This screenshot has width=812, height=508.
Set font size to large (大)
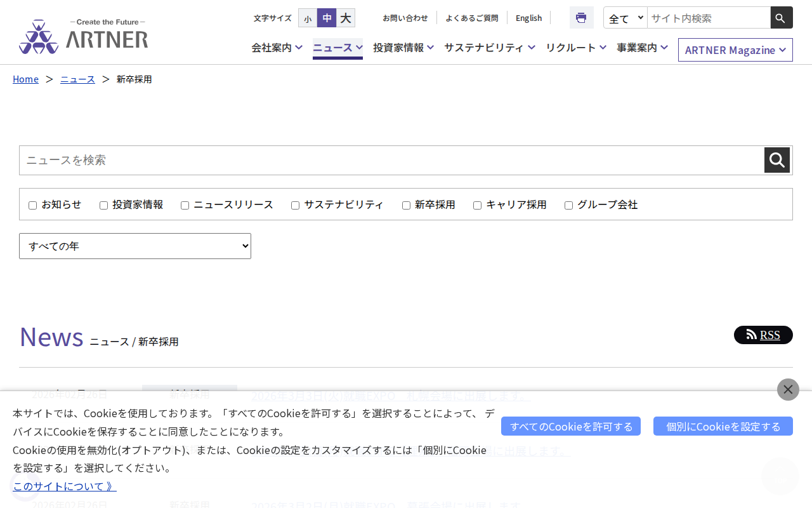(346, 18)
